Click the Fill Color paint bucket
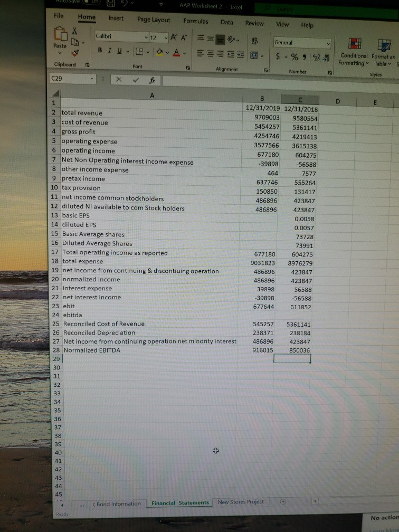This screenshot has width=399, height=532. [159, 52]
